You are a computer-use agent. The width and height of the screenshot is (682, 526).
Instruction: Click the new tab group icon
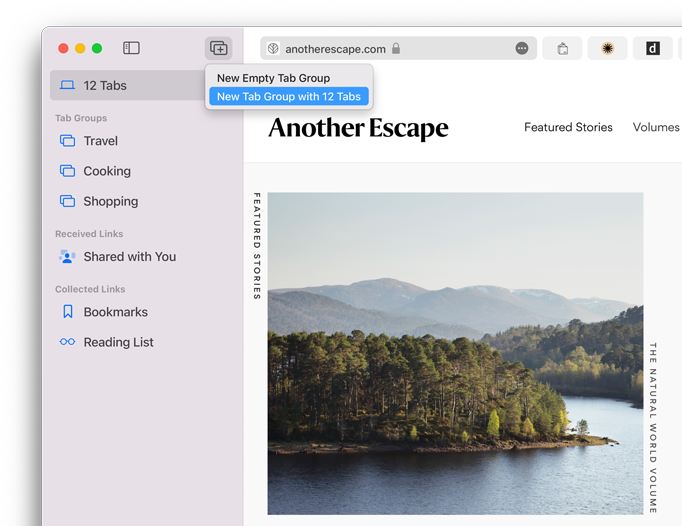pyautogui.click(x=218, y=48)
